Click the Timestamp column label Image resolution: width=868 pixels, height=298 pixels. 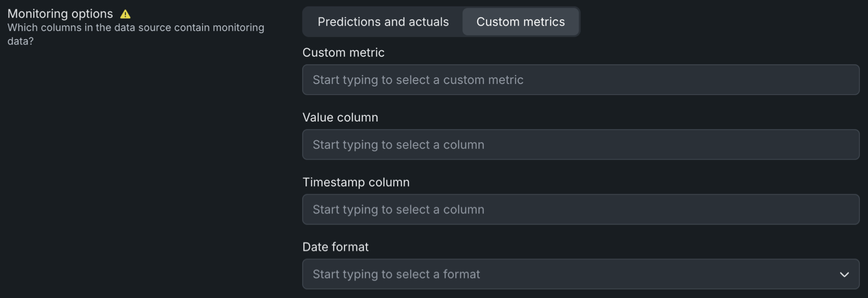click(x=356, y=182)
